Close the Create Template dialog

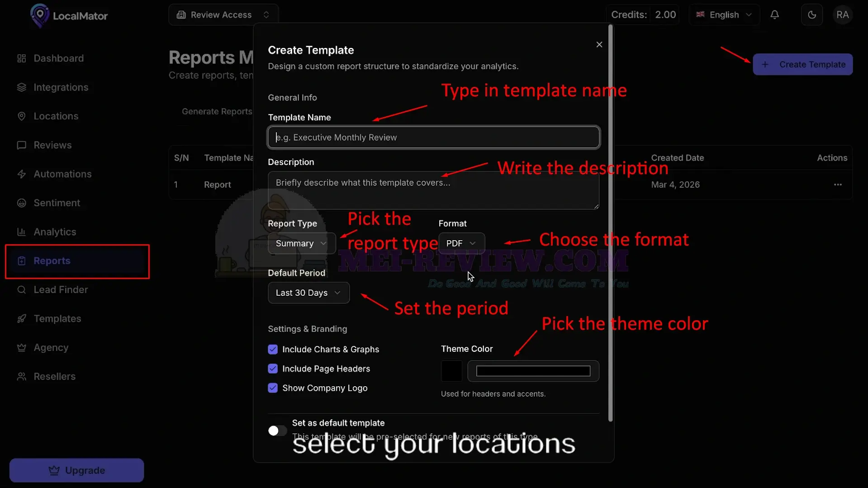click(599, 44)
